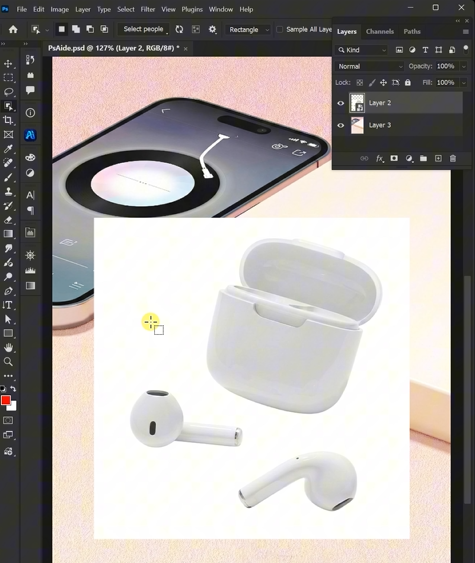
Task: Open the Paragraph panel icon
Action: pyautogui.click(x=30, y=210)
